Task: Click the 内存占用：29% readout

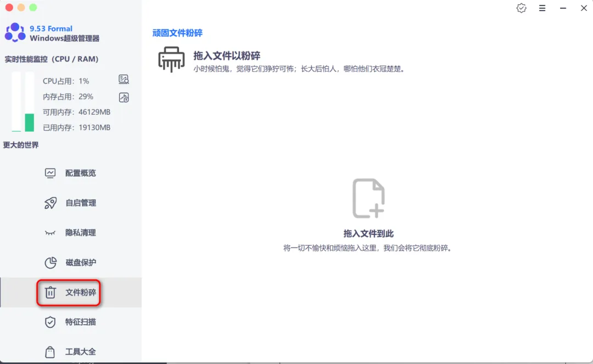Action: click(x=68, y=97)
